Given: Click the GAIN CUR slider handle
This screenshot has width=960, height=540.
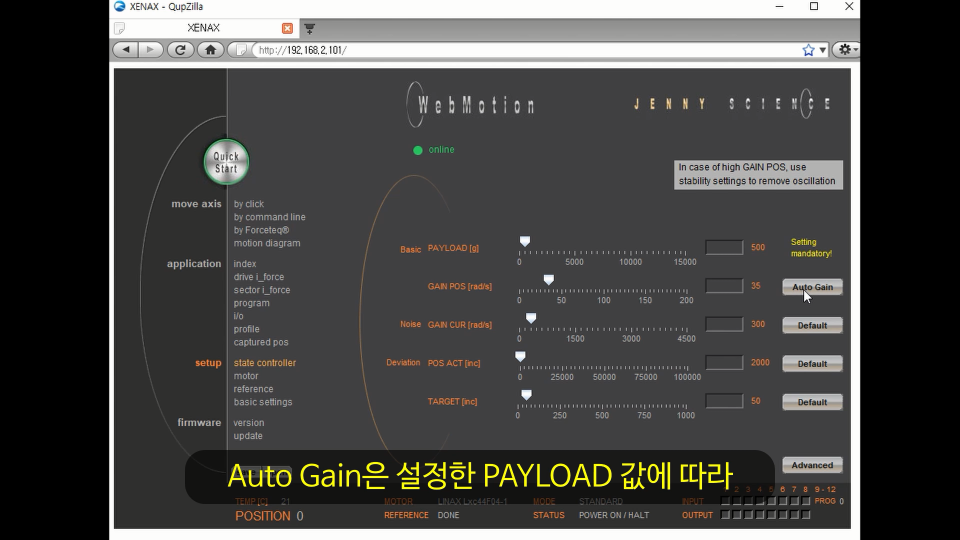Looking at the screenshot, I should tap(531, 318).
